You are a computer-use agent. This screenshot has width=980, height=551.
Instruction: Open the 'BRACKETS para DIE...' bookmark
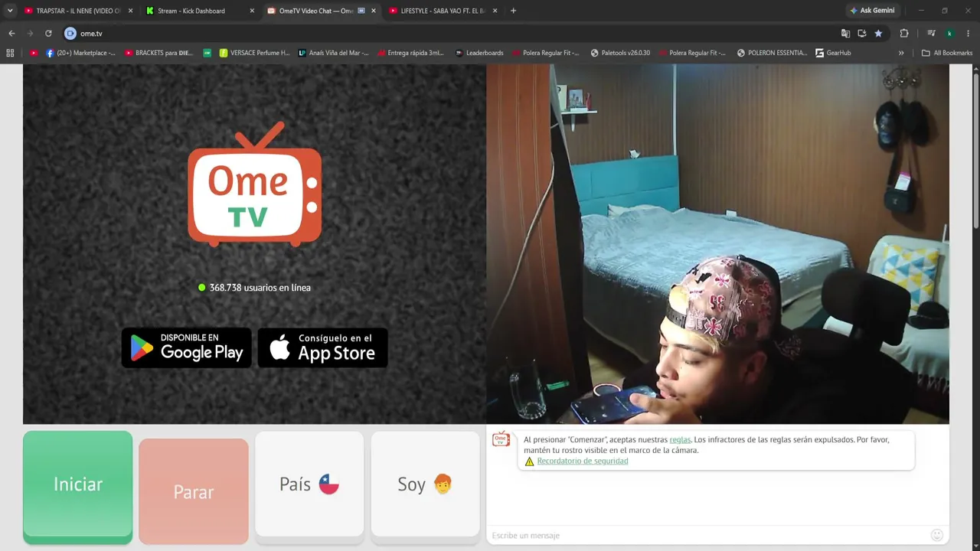(x=158, y=53)
